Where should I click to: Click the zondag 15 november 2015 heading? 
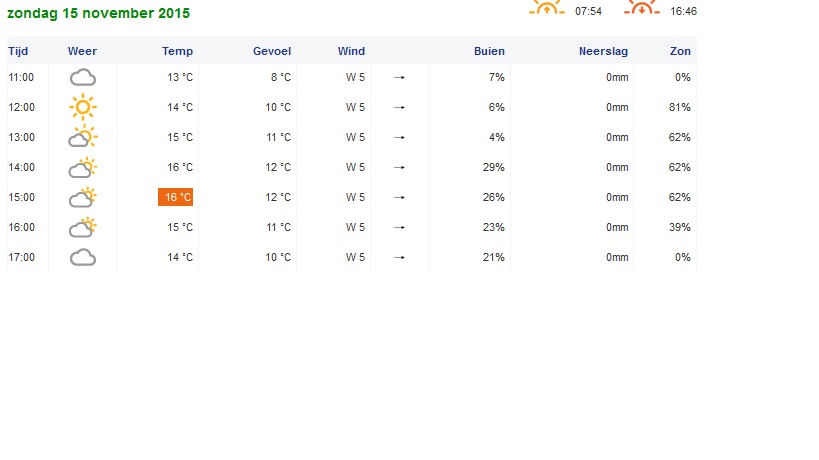point(98,14)
